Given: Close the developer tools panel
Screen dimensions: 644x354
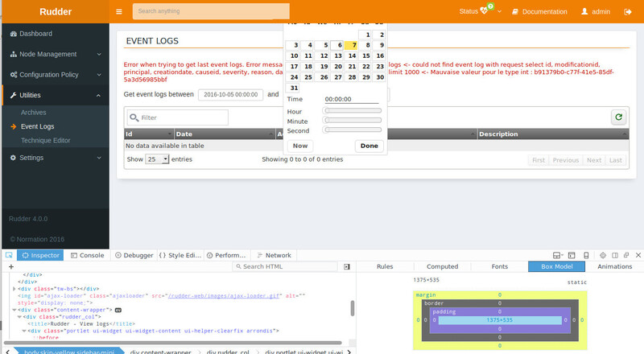Looking at the screenshot, I should pyautogui.click(x=638, y=255).
